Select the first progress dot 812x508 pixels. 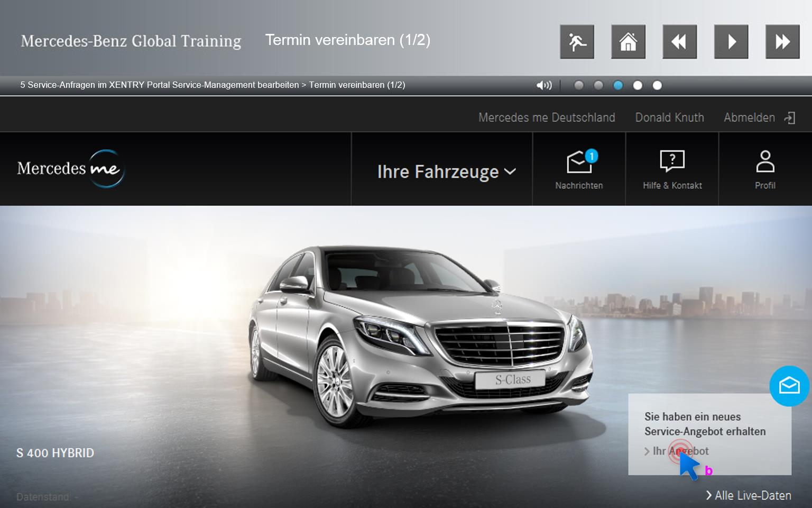(x=579, y=85)
